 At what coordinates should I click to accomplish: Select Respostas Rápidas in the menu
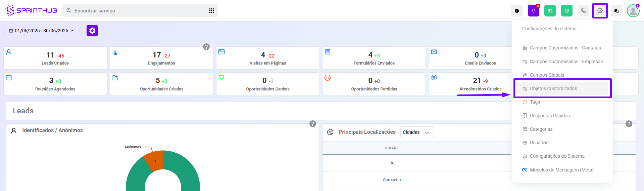(549, 116)
